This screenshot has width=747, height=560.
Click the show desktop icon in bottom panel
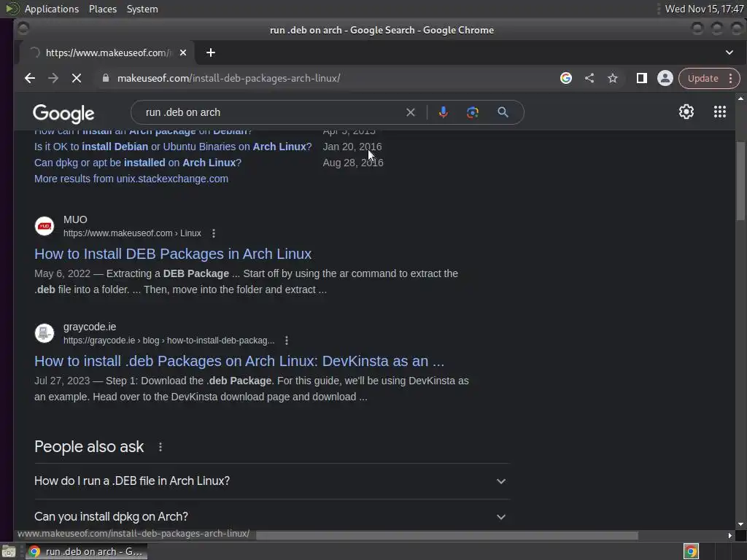click(9, 552)
